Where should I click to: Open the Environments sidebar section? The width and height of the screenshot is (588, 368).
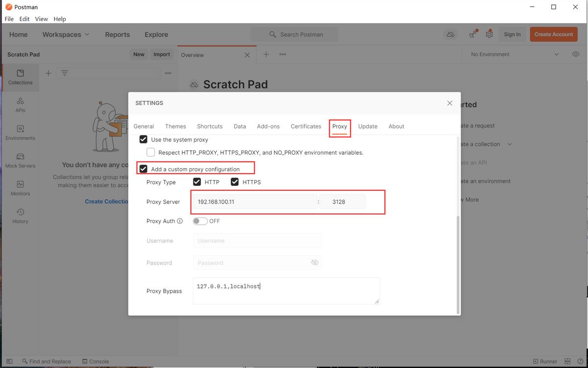20,133
